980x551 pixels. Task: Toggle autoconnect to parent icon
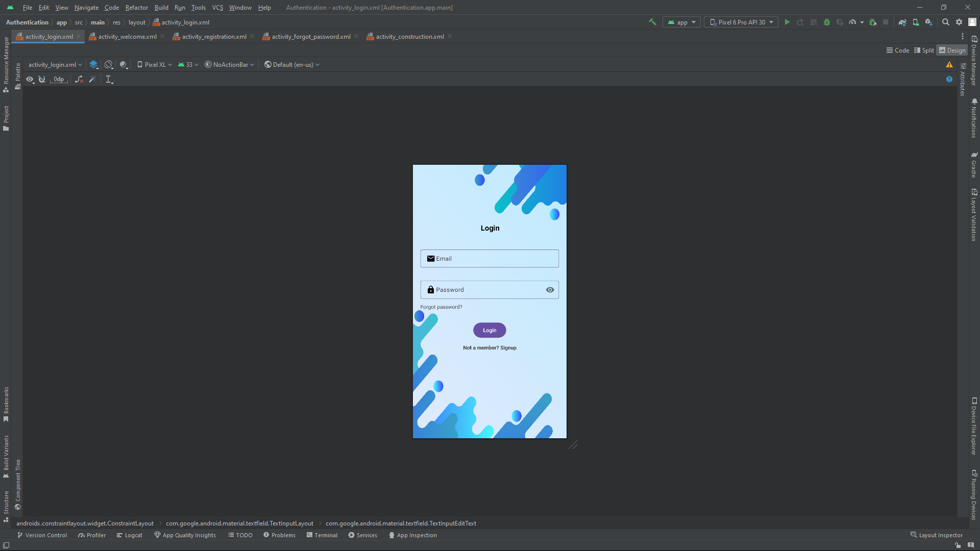pyautogui.click(x=42, y=79)
